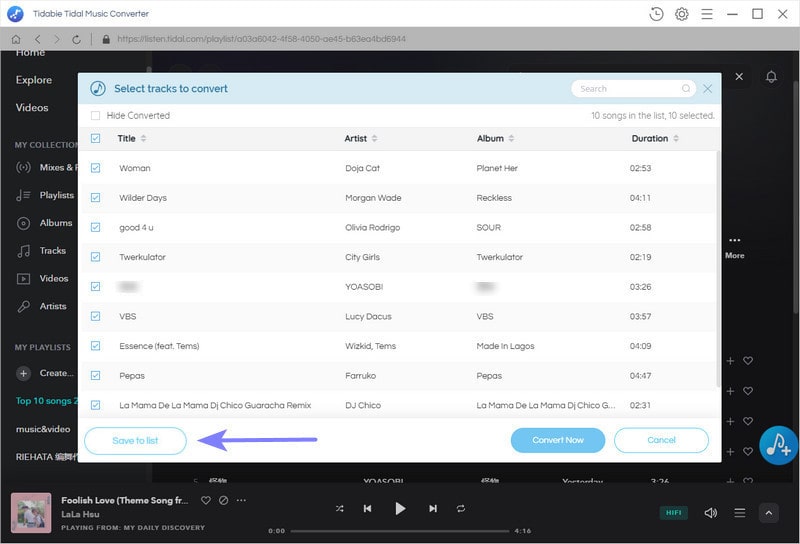Click Foolish Love album art thumbnail

[31, 512]
